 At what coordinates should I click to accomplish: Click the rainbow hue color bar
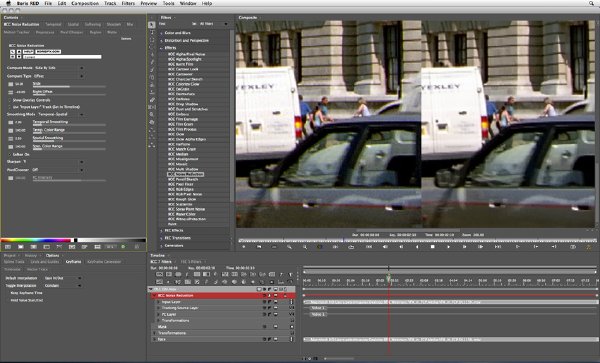36,240
